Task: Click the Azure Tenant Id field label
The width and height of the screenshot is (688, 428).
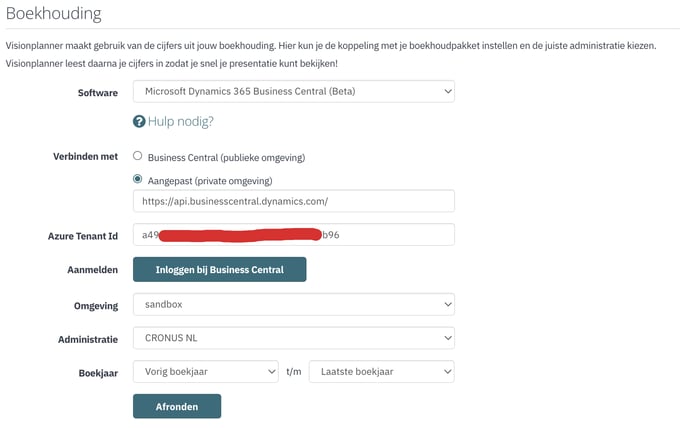Action: pyautogui.click(x=83, y=236)
